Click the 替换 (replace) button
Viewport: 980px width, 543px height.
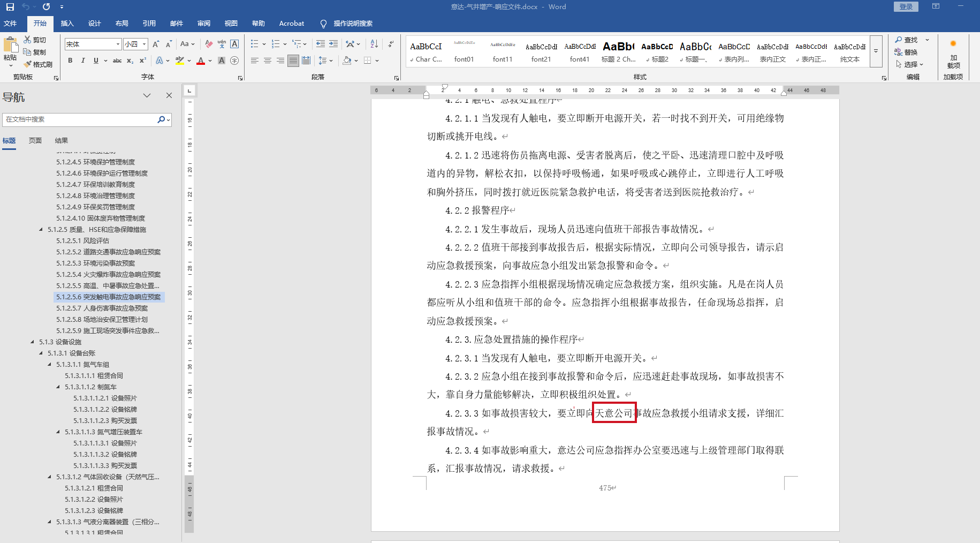click(906, 52)
